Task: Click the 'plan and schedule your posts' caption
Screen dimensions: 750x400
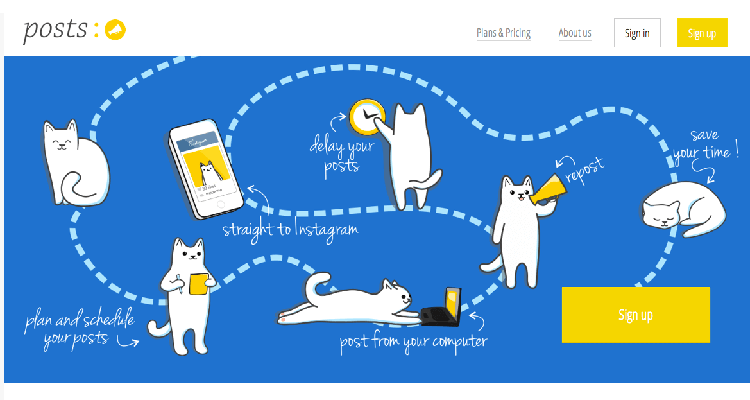Action: point(79,329)
